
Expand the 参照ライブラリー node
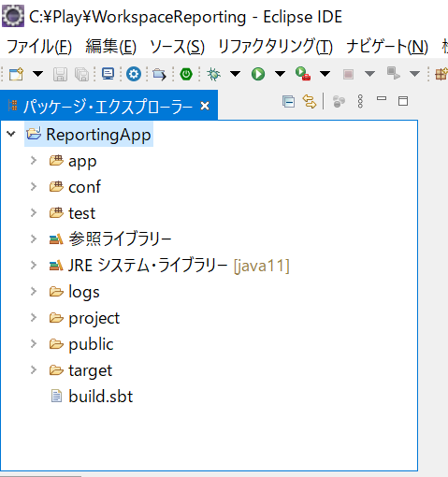tap(34, 239)
